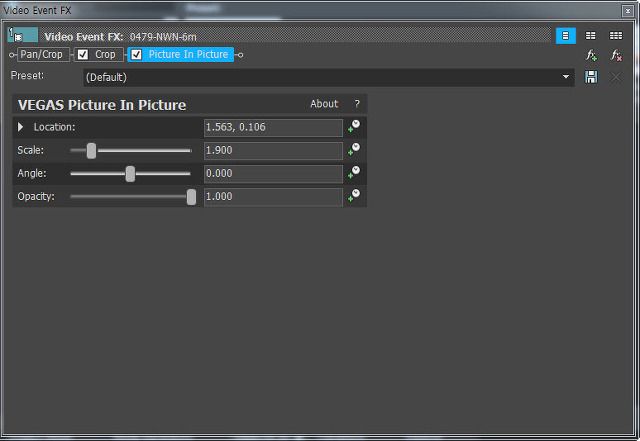640x441 pixels.
Task: Animate the Location parameter keyframe icon
Action: [x=354, y=127]
